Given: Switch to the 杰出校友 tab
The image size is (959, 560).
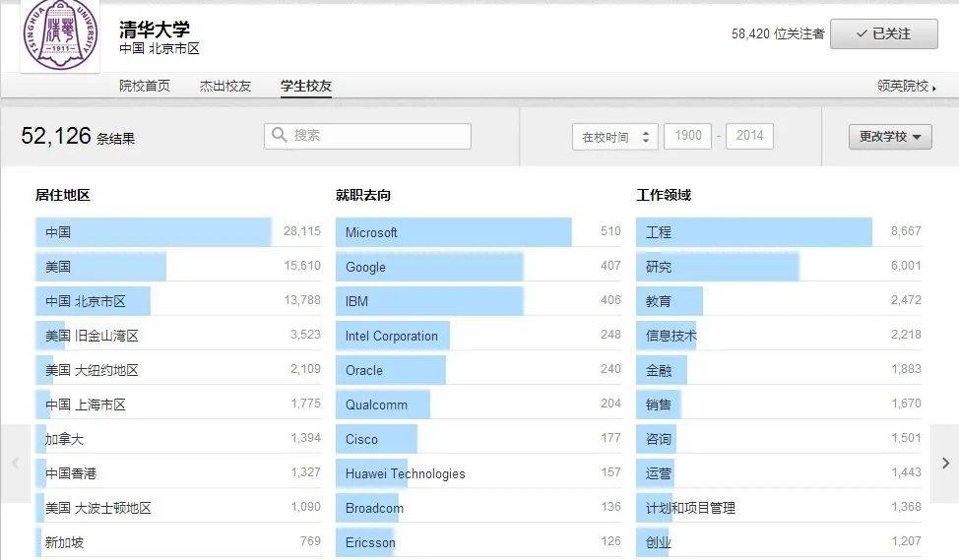Looking at the screenshot, I should 225,86.
